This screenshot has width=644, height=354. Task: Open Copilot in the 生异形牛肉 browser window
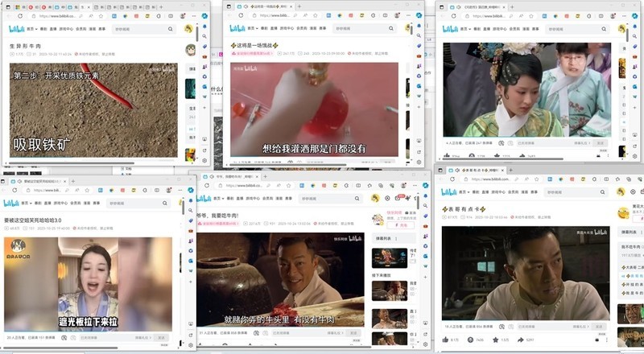pos(205,16)
